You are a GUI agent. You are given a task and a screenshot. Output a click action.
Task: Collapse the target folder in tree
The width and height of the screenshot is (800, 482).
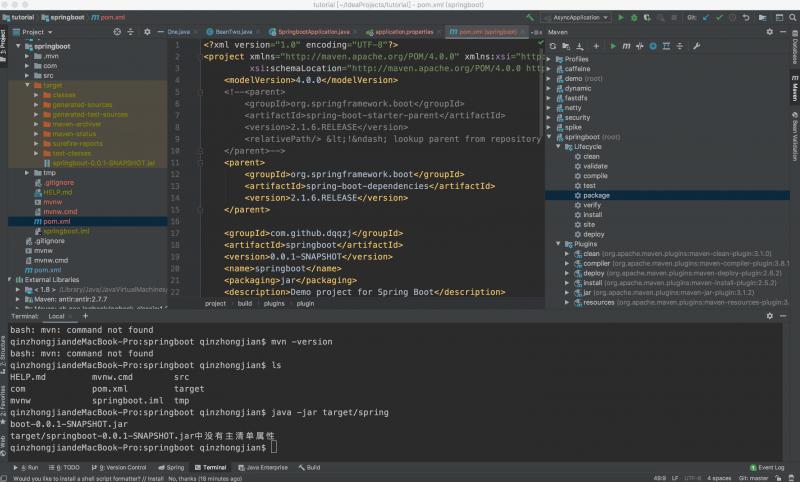point(27,85)
